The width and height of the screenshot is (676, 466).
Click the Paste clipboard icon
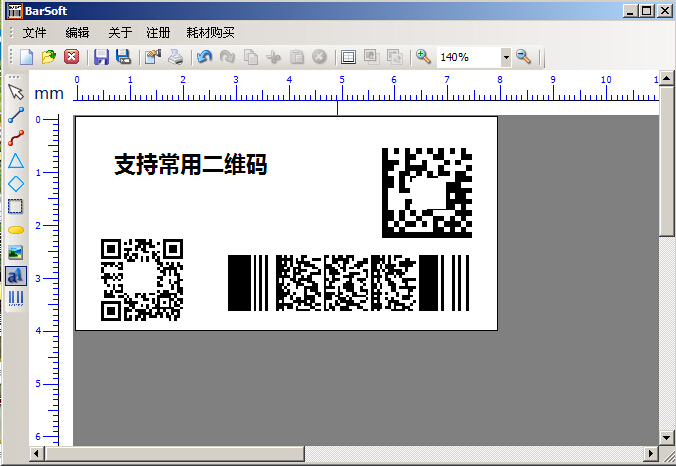pos(297,57)
